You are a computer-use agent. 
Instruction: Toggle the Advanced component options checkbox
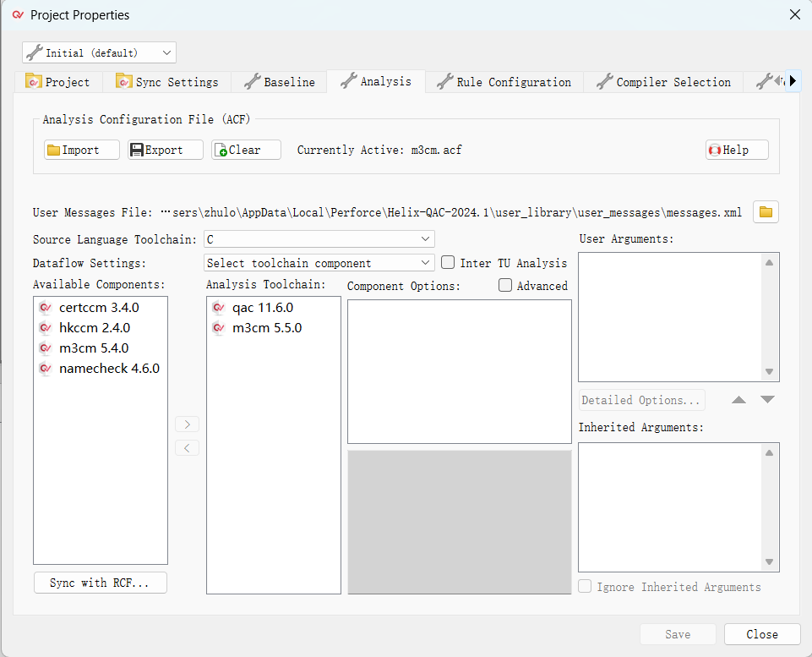point(505,286)
